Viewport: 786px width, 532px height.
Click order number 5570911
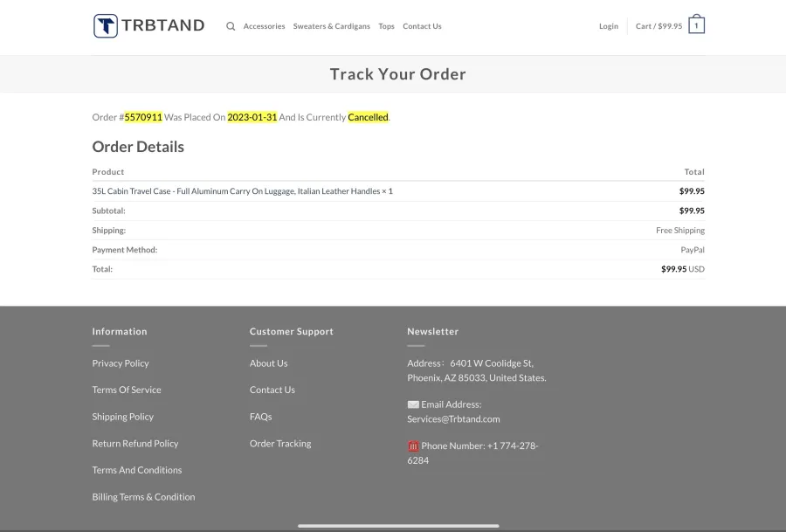coord(143,117)
